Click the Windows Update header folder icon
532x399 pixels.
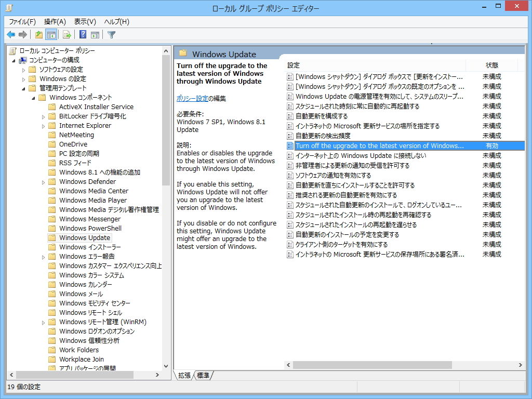click(x=183, y=54)
